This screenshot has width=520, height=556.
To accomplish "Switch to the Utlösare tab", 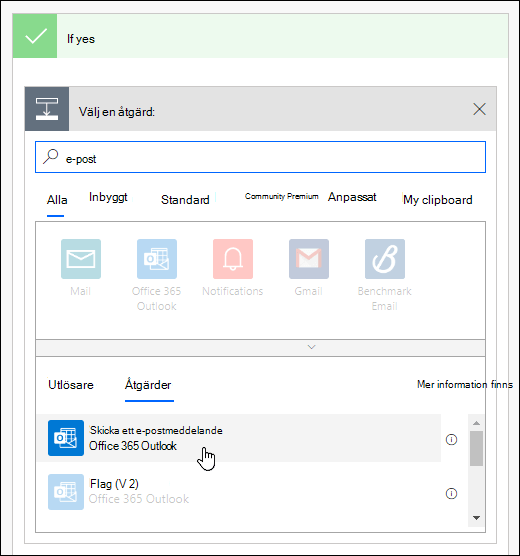I will pyautogui.click(x=71, y=385).
